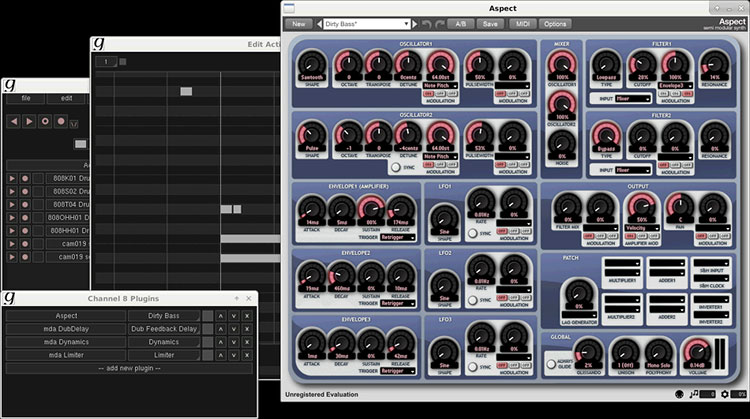Open Envelope2 Retrigger trigger dropdown
The image size is (750, 419).
[x=397, y=302]
